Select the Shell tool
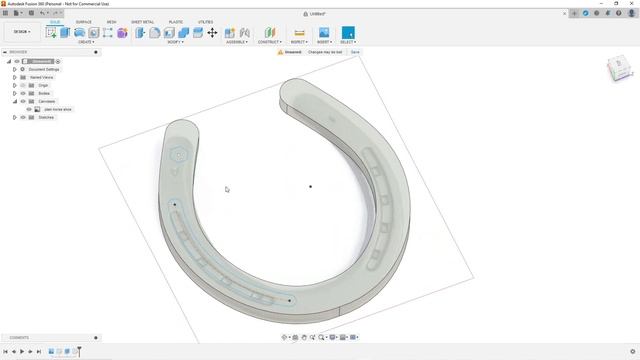This screenshot has width=640, height=360. click(x=169, y=33)
